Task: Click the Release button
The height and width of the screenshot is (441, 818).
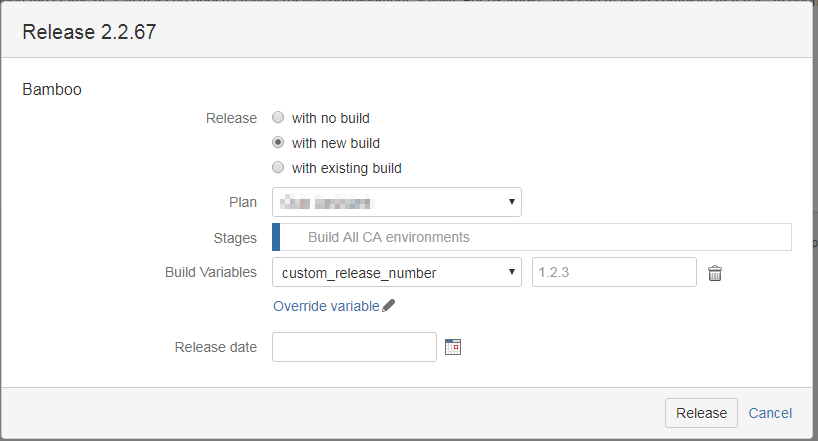Action: tap(701, 413)
